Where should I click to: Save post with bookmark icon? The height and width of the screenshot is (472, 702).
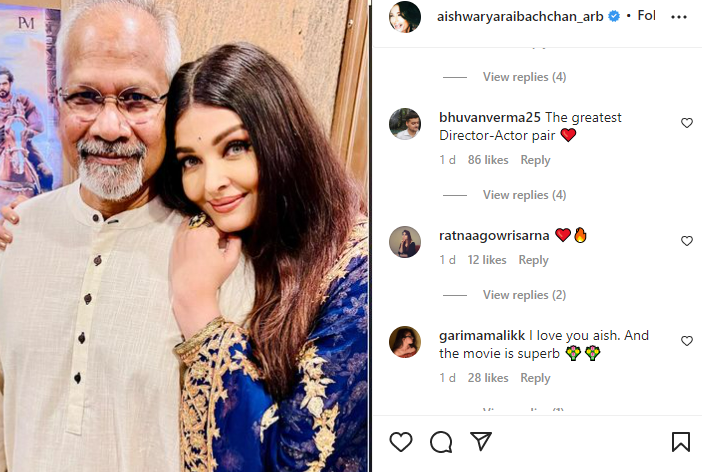680,442
